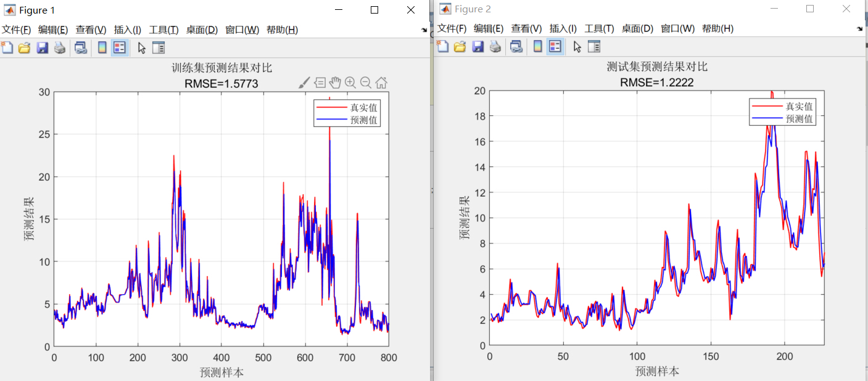Open 工具(T) menu in Figure 1
Screen dimensions: 868x381
click(163, 30)
